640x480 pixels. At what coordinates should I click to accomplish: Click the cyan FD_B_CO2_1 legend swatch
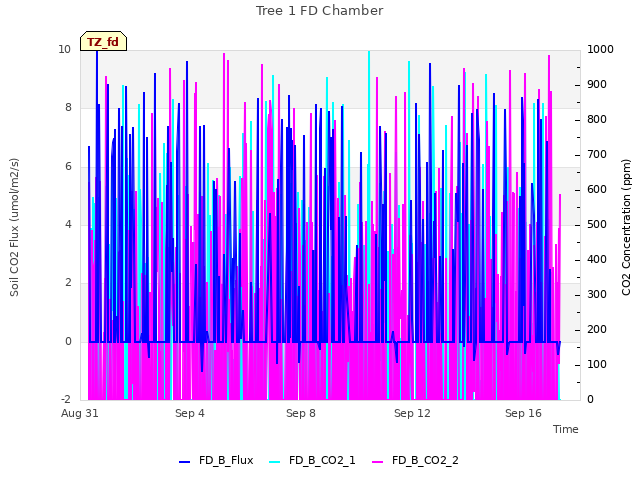[x=275, y=462]
